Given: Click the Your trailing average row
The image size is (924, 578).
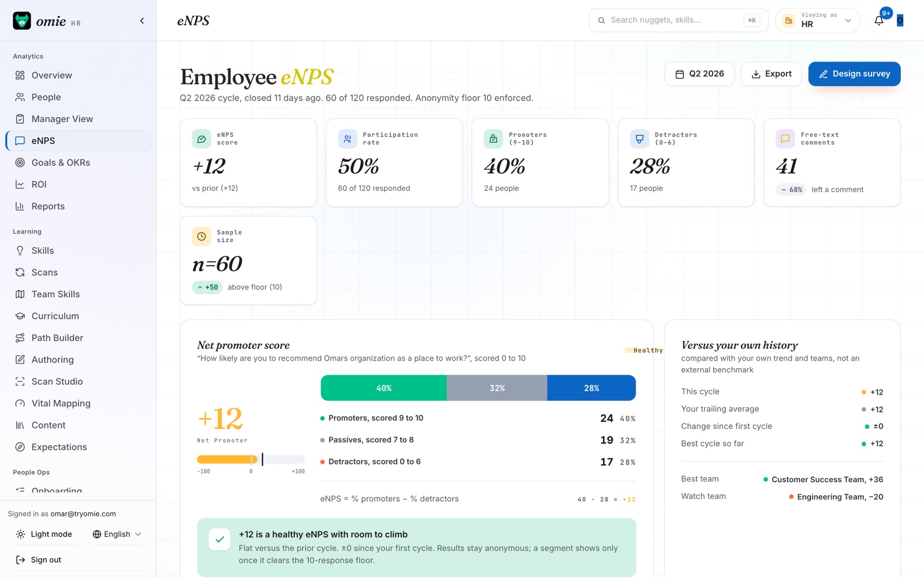Looking at the screenshot, I should (x=782, y=409).
